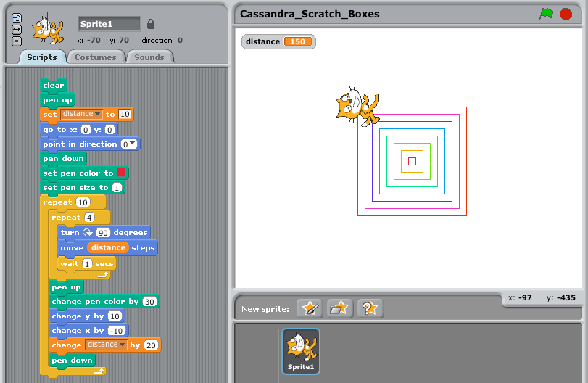Open the Costumes tab
Image resolution: width=588 pixels, height=383 pixels.
(95, 57)
